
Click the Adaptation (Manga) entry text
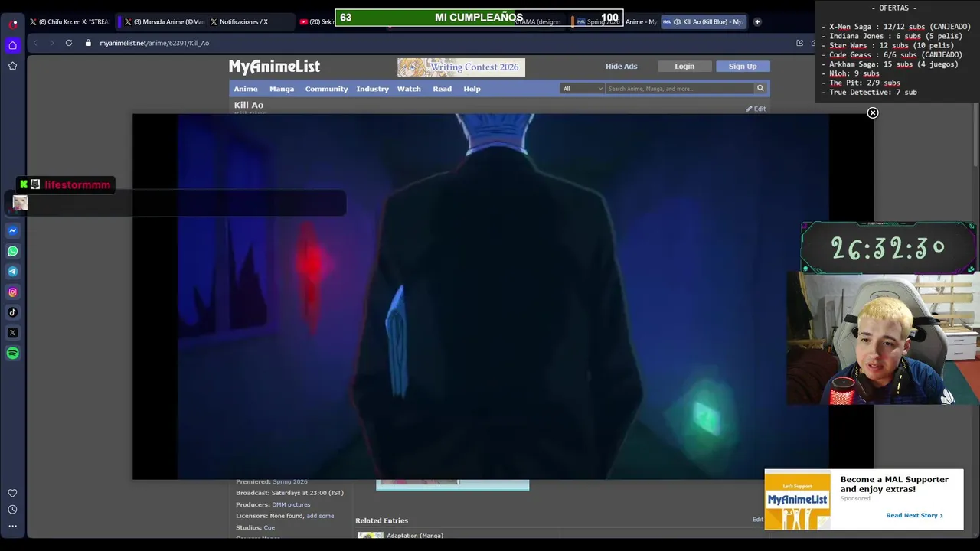(415, 536)
